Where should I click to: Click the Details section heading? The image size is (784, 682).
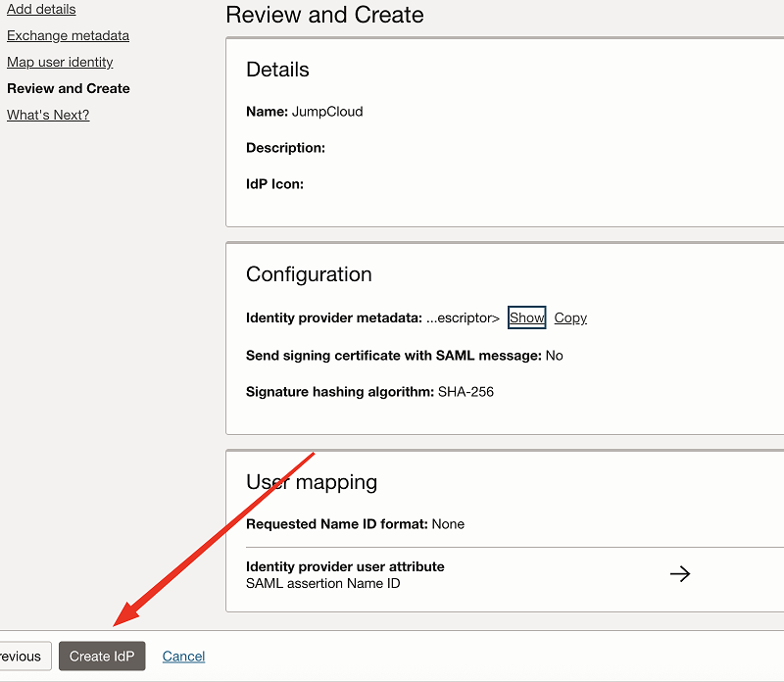tap(277, 70)
